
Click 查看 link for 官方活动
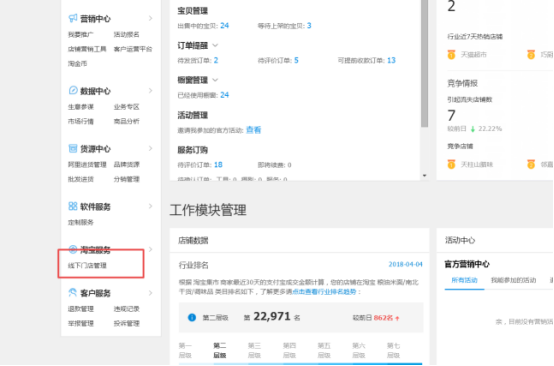pos(253,130)
